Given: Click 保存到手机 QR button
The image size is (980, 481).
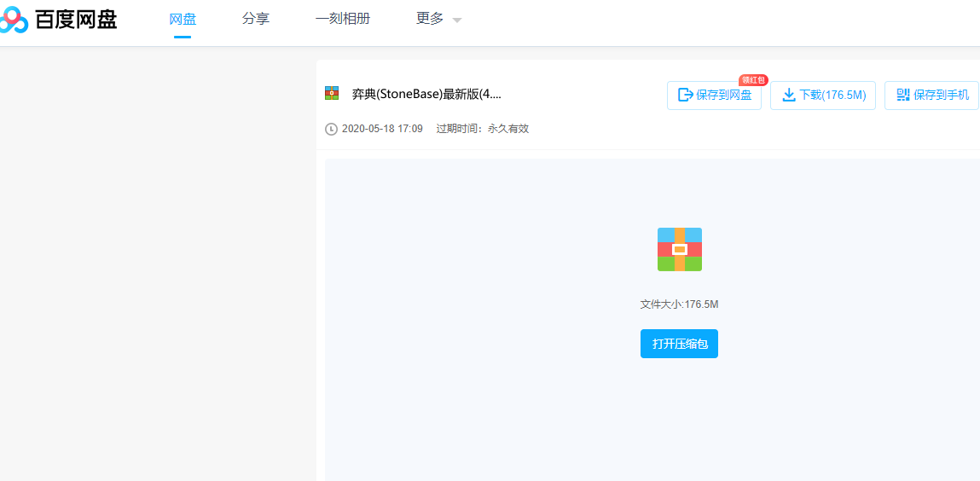Looking at the screenshot, I should click(x=932, y=95).
